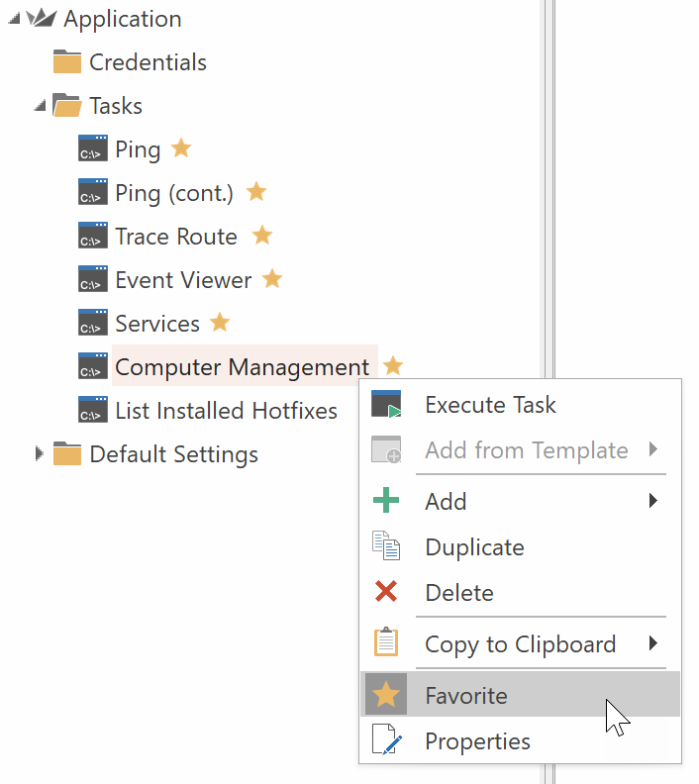Click the Execute Task play icon
This screenshot has height=784, width=699.
point(386,405)
